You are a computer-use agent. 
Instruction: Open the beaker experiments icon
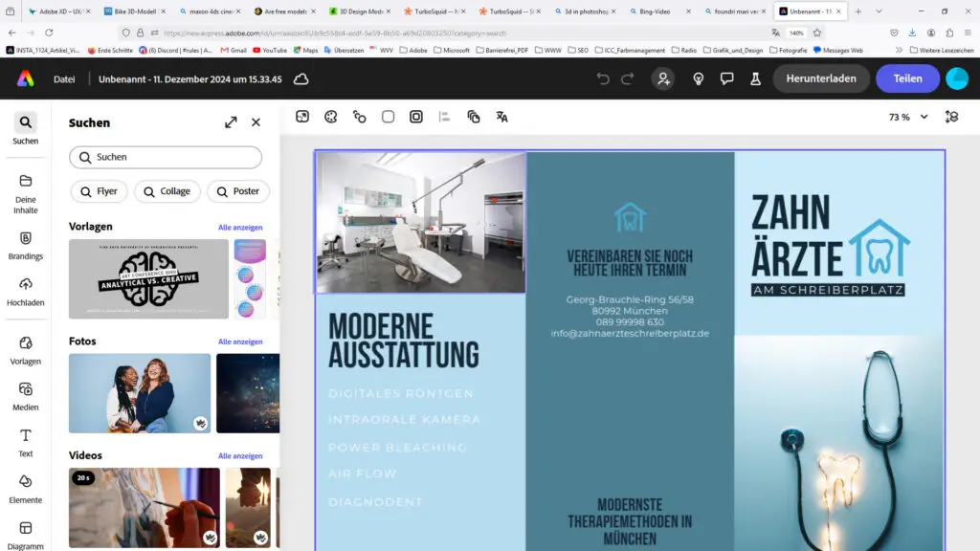point(756,78)
